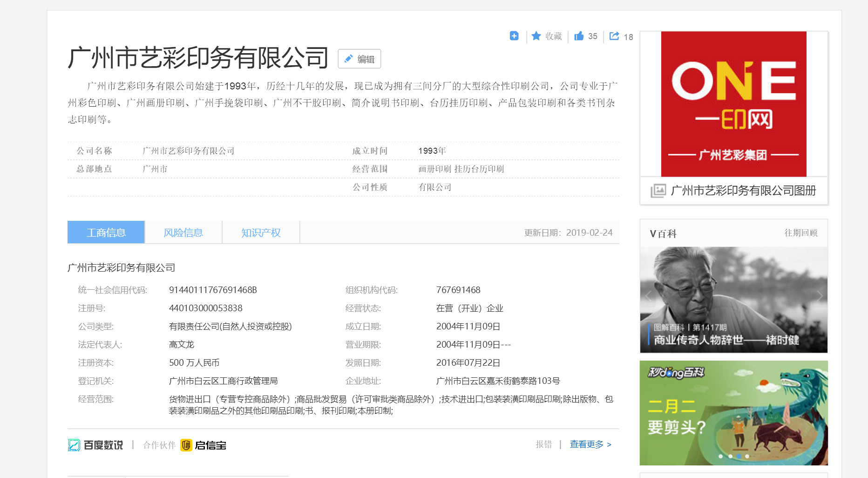Open the 二月二要剪头 banner
The width and height of the screenshot is (868, 478).
click(x=734, y=413)
